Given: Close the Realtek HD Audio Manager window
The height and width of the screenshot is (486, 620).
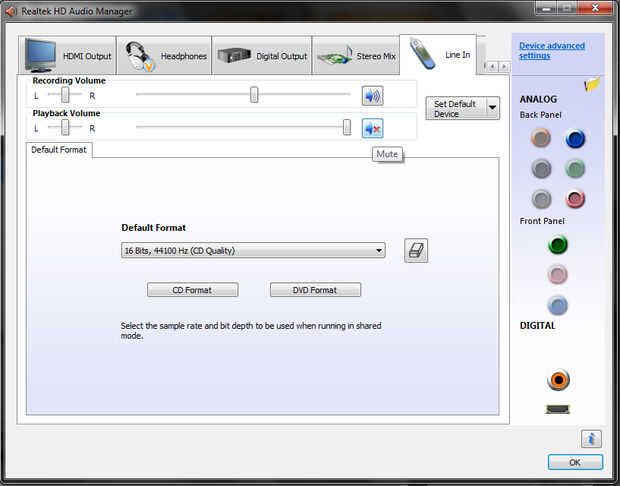Looking at the screenshot, I should [594, 8].
